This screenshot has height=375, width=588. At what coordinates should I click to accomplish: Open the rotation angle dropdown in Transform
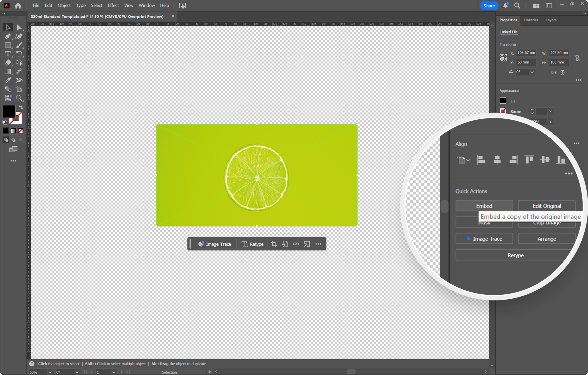pos(532,72)
